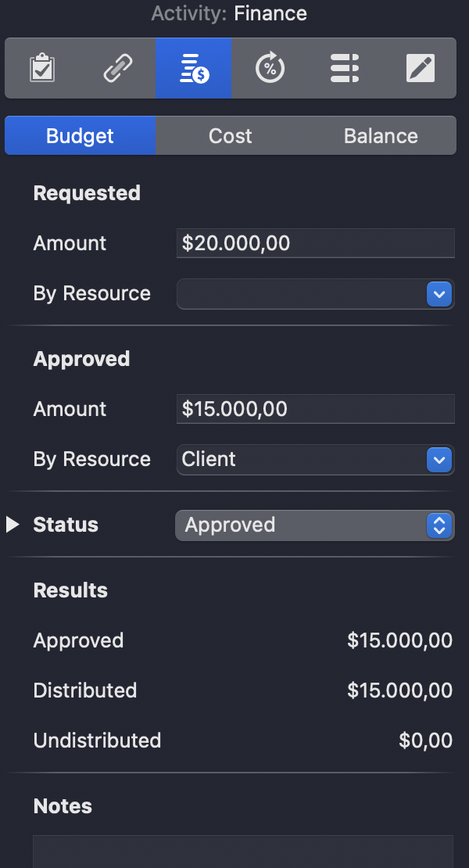Click the Requested Amount field showing $20.000,00
The image size is (469, 868).
click(x=314, y=243)
